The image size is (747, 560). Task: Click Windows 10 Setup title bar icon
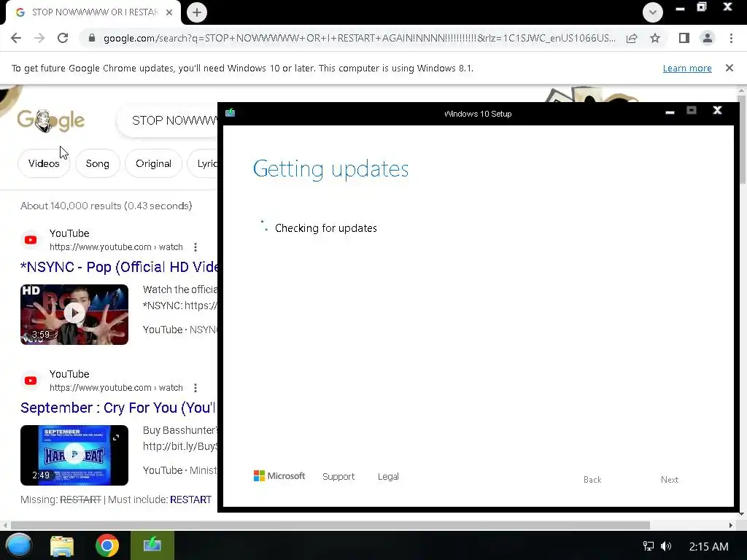230,113
